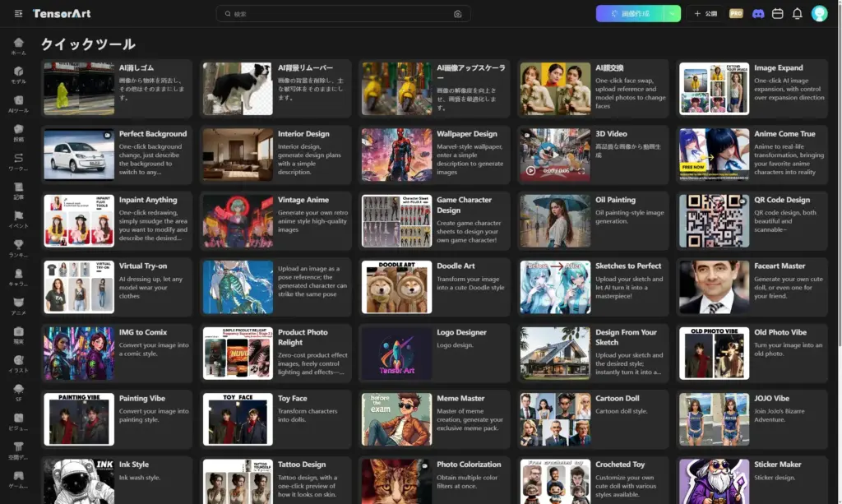
Task: Select the アニメ (Anime) sidebar category
Action: [x=18, y=307]
